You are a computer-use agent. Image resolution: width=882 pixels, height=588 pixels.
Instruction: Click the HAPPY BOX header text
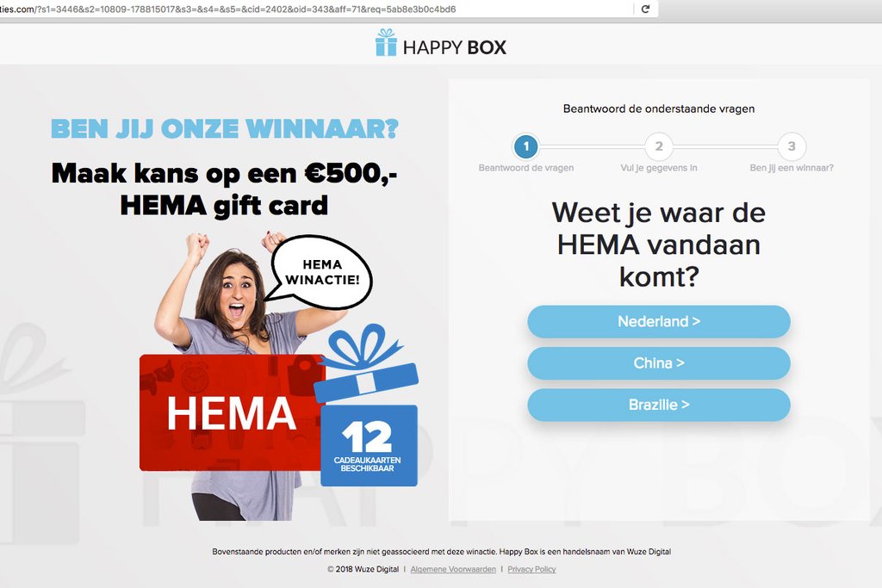point(455,47)
